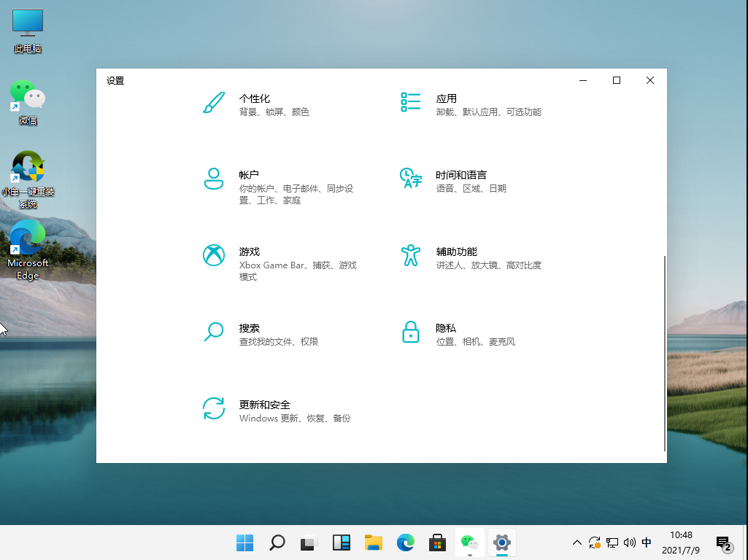Open the clock and calendar from tray

click(x=698, y=542)
